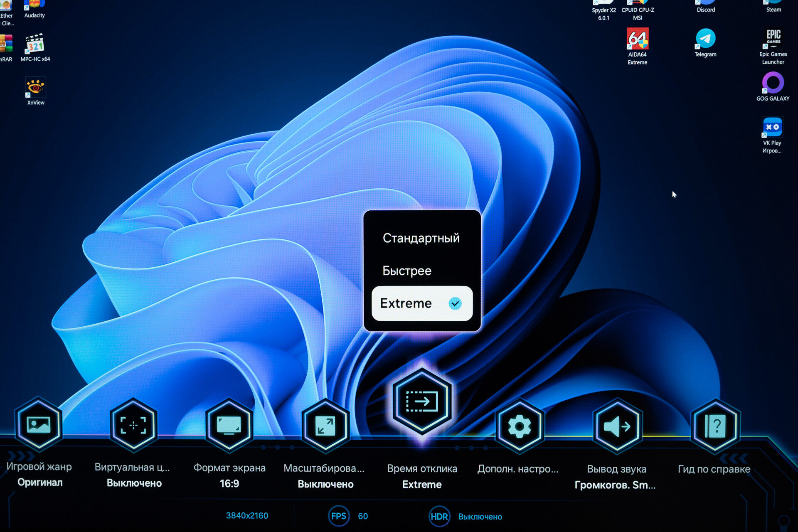Click the Громкогов. sound output value
Screen dimensions: 798x532
coord(615,485)
